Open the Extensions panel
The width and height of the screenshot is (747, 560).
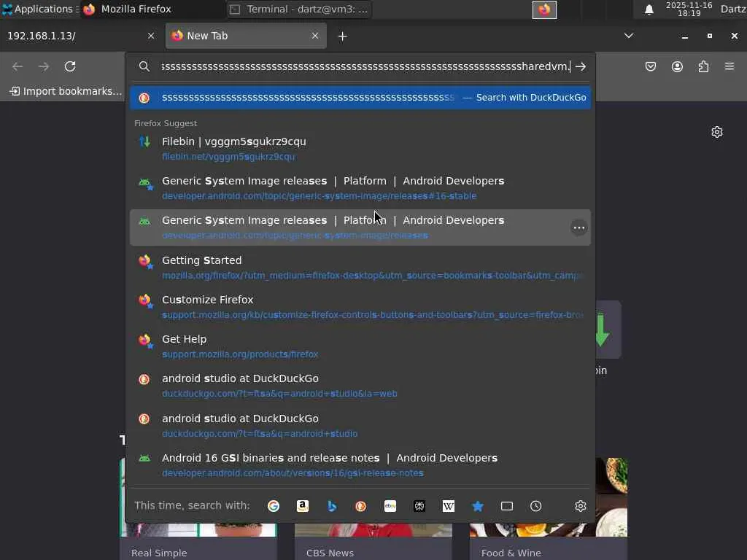coord(703,66)
